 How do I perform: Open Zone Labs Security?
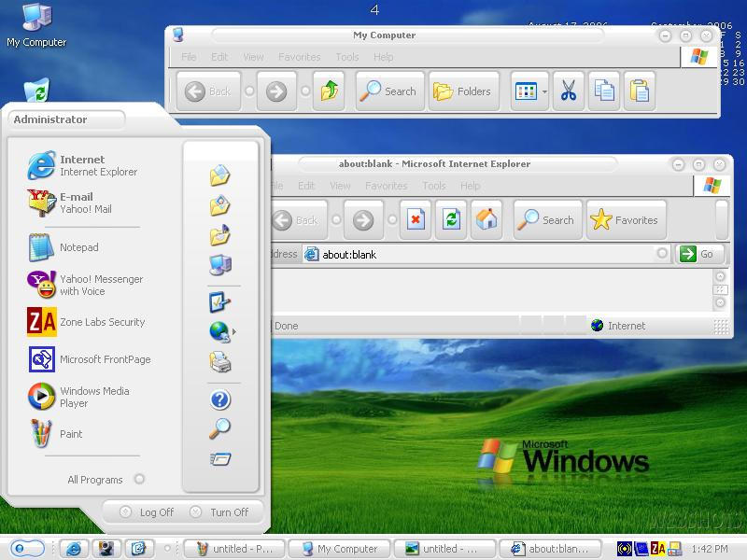tap(86, 322)
